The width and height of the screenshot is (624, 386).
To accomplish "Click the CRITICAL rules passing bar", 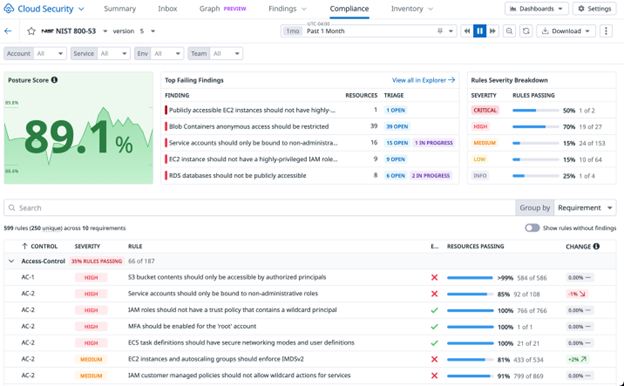I will 535,110.
